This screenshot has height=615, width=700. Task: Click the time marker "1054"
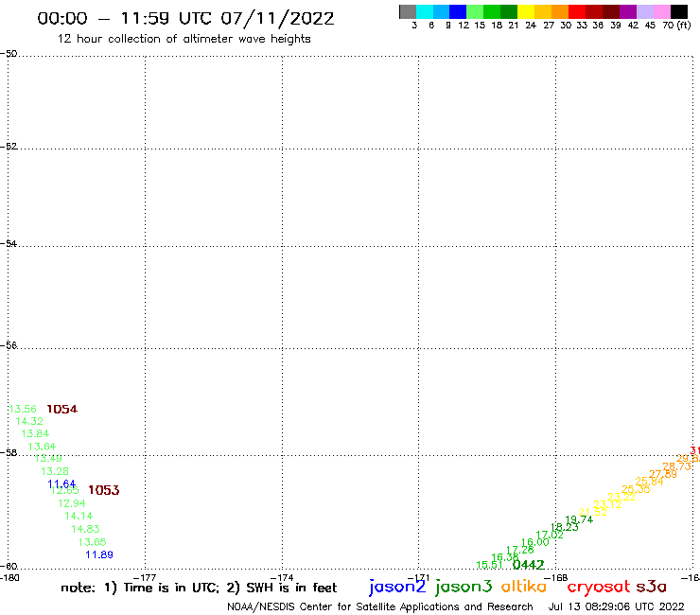(x=62, y=409)
